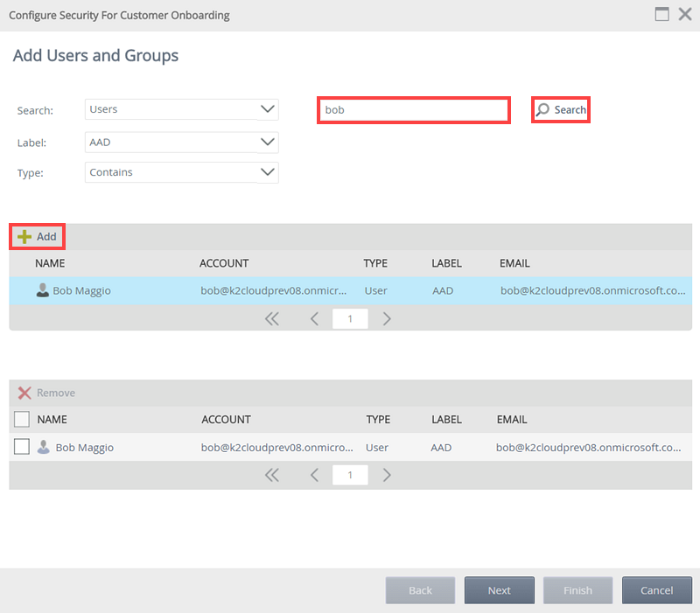Open the Type dropdown showing Contains
Image resolution: width=700 pixels, height=613 pixels.
[182, 172]
